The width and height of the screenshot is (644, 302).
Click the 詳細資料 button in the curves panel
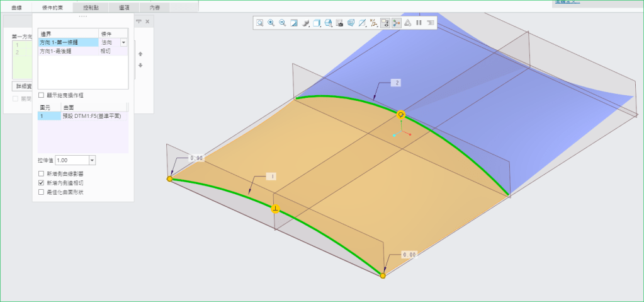[23, 86]
